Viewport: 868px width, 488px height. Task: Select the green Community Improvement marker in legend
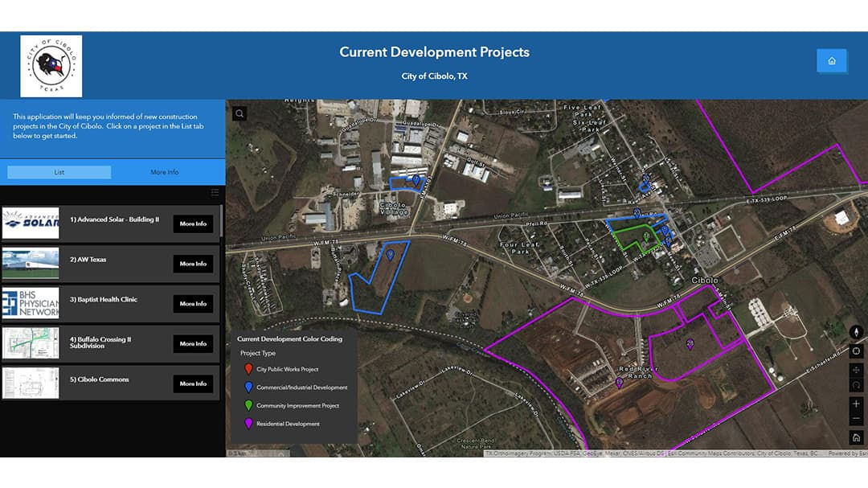(x=249, y=405)
